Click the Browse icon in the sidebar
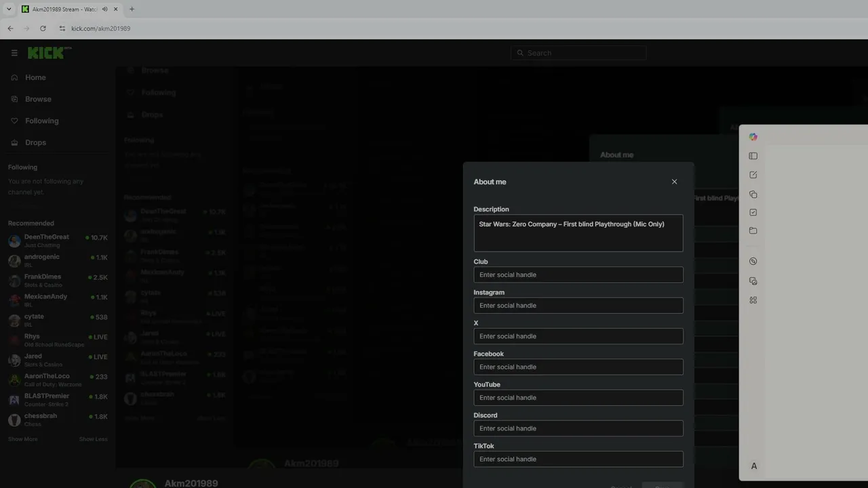Viewport: 868px width, 488px height. [x=14, y=99]
